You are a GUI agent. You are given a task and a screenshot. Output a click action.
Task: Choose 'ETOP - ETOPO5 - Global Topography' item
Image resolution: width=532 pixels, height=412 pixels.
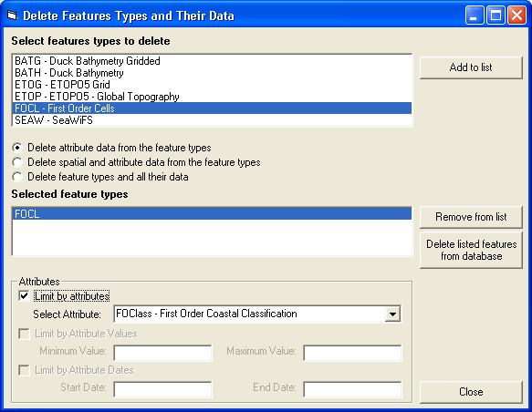212,97
